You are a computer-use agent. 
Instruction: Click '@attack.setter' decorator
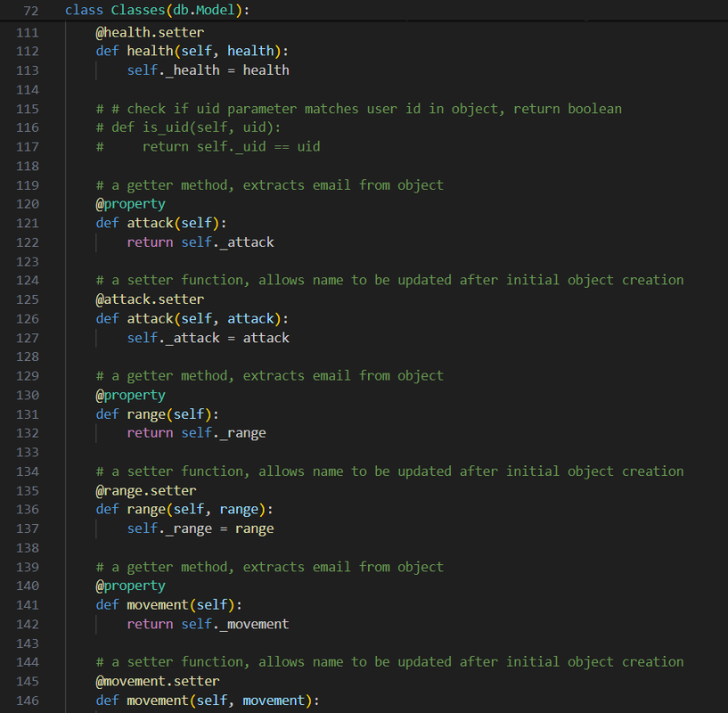(x=150, y=299)
